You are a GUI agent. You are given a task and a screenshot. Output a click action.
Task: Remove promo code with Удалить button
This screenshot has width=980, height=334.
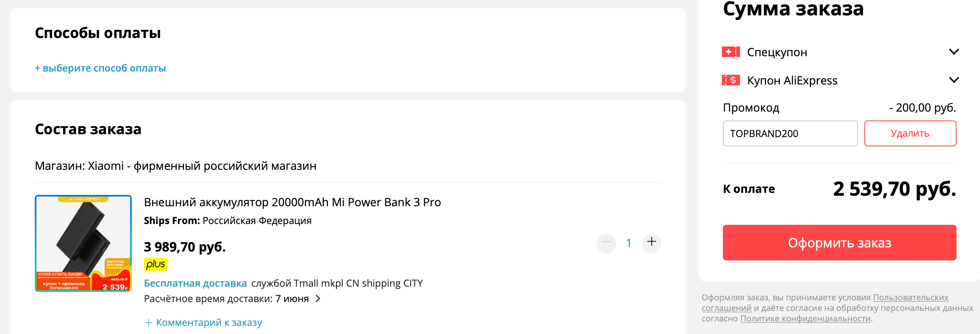point(910,133)
